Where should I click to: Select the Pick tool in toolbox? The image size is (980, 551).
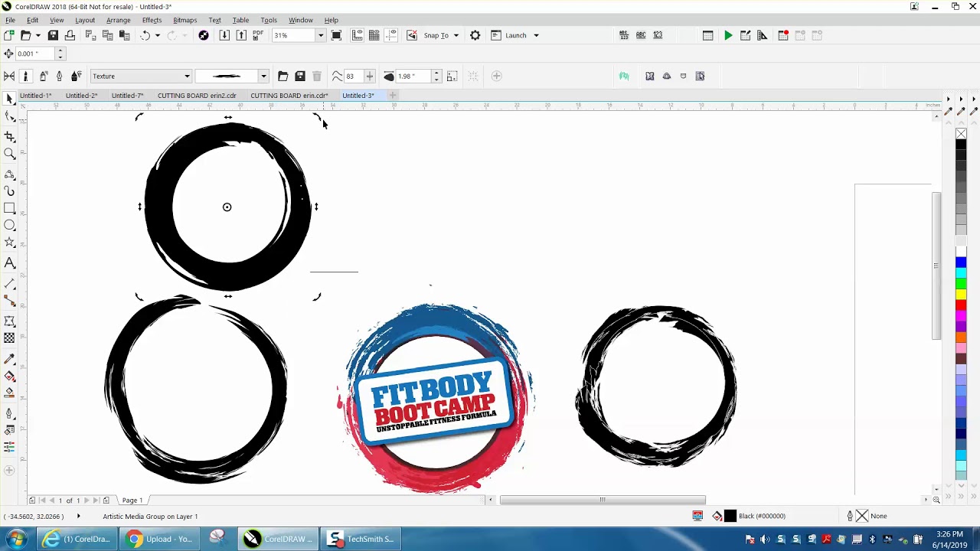(9, 99)
